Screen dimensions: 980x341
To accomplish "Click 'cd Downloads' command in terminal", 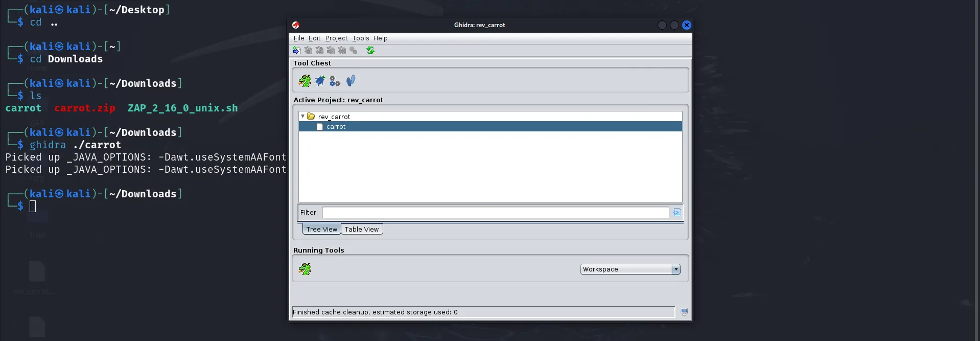I will point(66,59).
